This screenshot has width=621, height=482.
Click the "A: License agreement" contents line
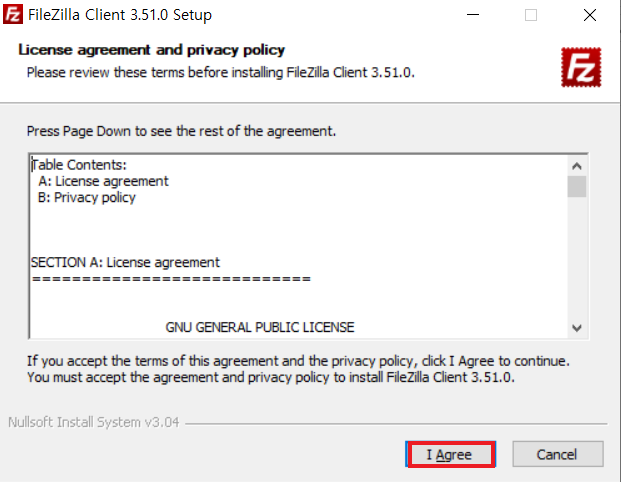(x=103, y=181)
